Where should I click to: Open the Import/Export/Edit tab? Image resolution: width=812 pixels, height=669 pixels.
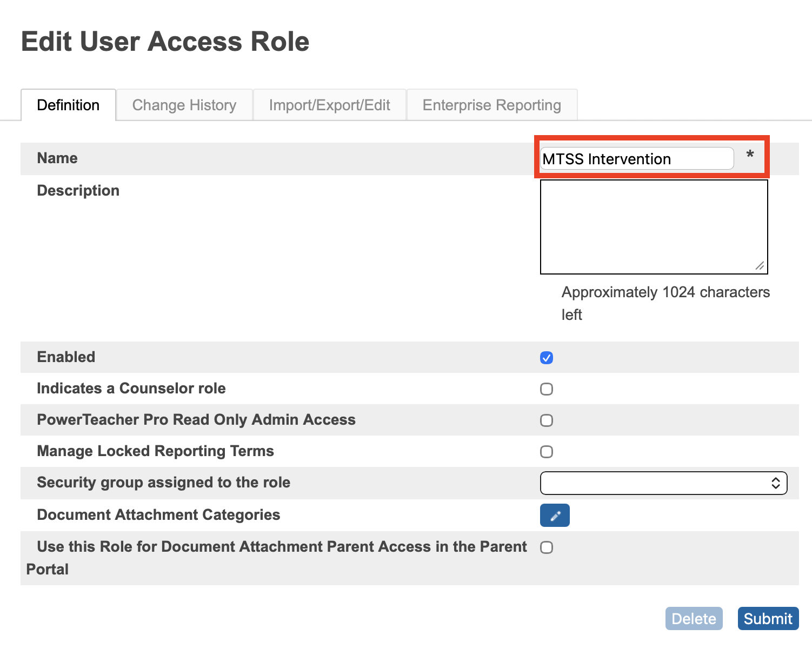pyautogui.click(x=330, y=105)
